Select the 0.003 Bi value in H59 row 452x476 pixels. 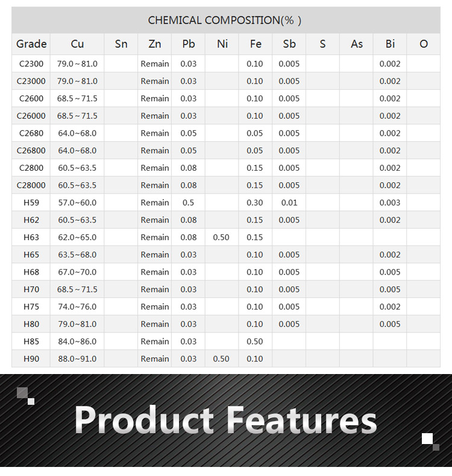390,203
